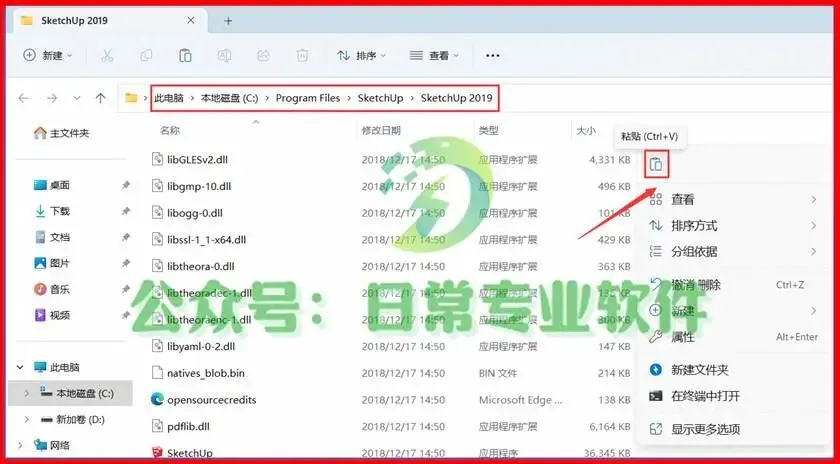
Task: Expand the 网络 Network tree node
Action: (20, 445)
